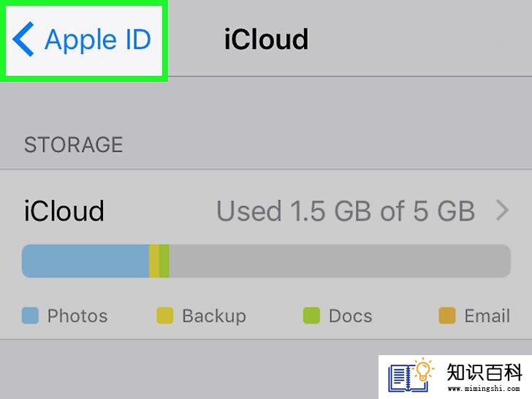Tap the blue back chevron arrow
Screen dimensions: 532x399
click(23, 39)
